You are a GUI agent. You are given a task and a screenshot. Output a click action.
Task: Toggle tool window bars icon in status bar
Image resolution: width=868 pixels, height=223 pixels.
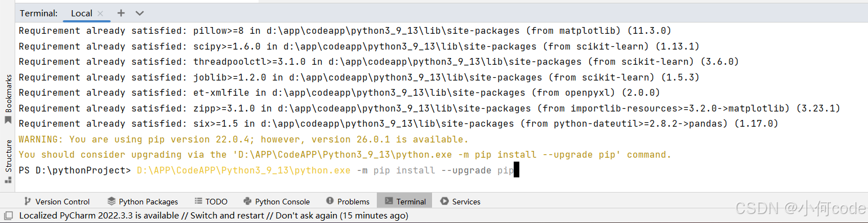[8, 216]
